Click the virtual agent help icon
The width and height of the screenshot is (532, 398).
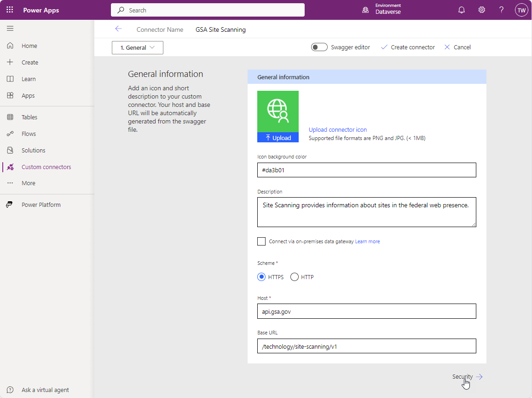[10, 390]
